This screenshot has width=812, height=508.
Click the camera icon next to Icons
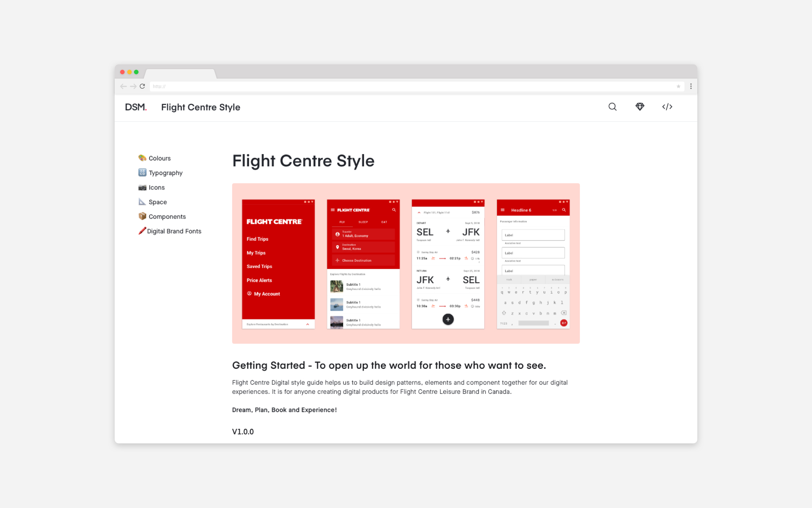pyautogui.click(x=142, y=187)
